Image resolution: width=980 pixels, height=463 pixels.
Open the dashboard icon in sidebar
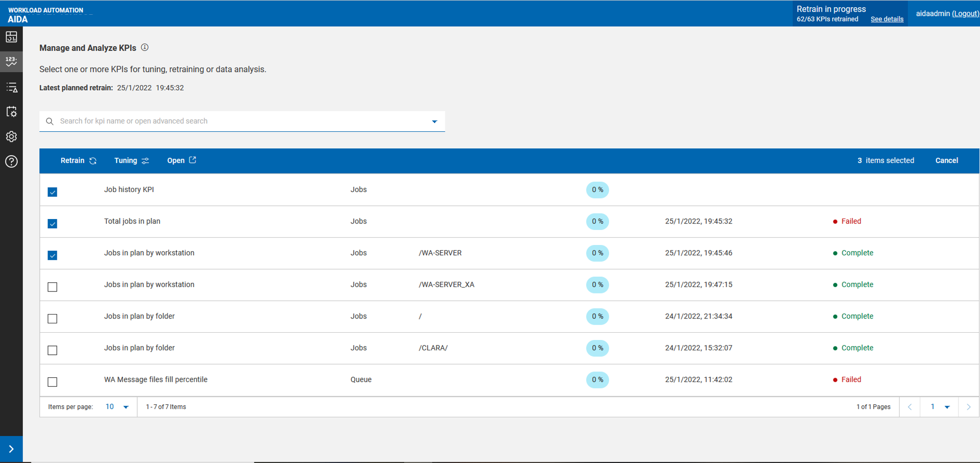coord(11,37)
